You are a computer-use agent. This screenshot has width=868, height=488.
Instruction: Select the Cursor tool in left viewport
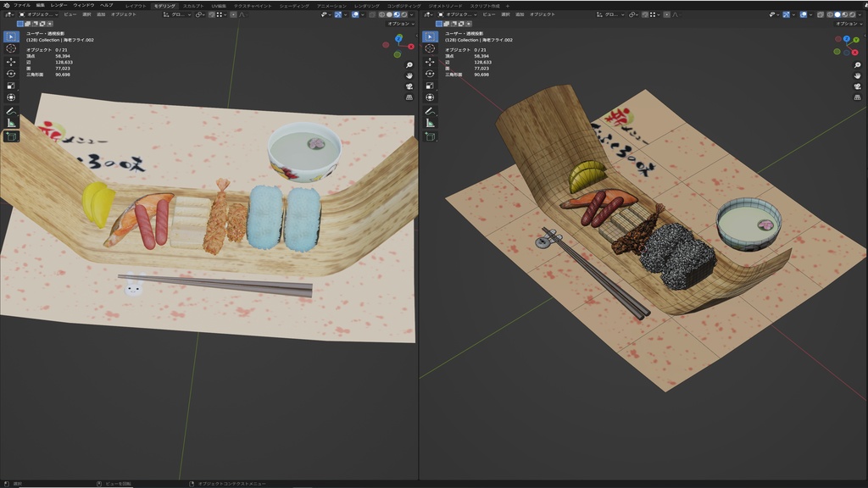[11, 48]
